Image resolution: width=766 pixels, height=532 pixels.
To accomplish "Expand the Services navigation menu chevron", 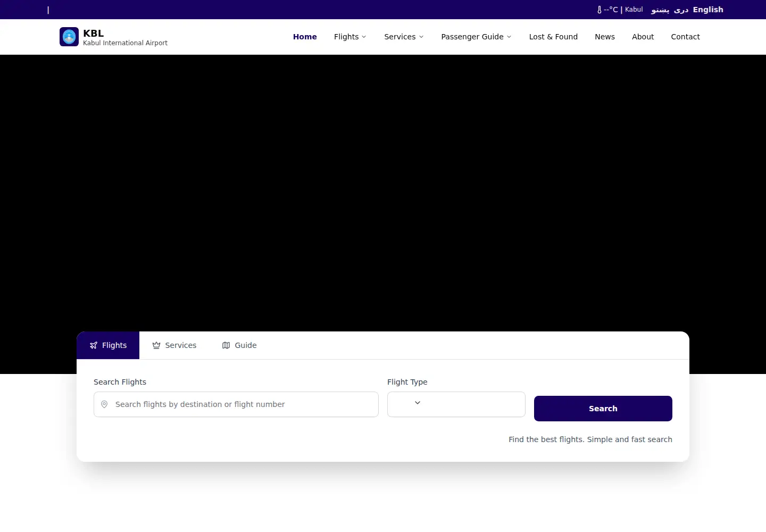I will coord(421,37).
